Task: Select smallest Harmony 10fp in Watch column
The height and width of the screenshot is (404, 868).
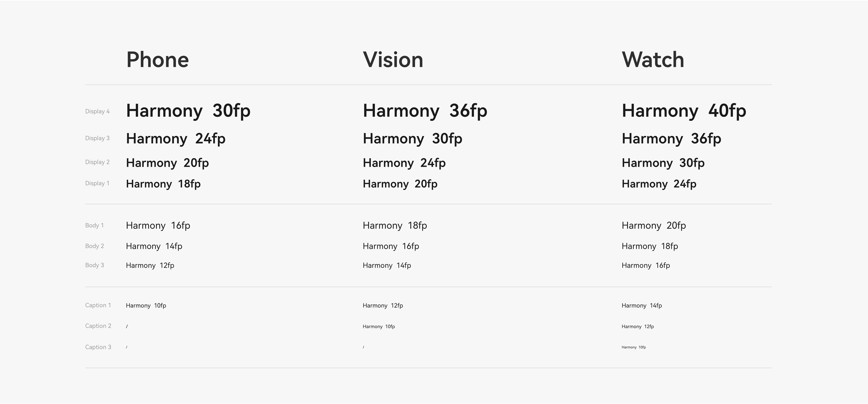Action: click(634, 347)
